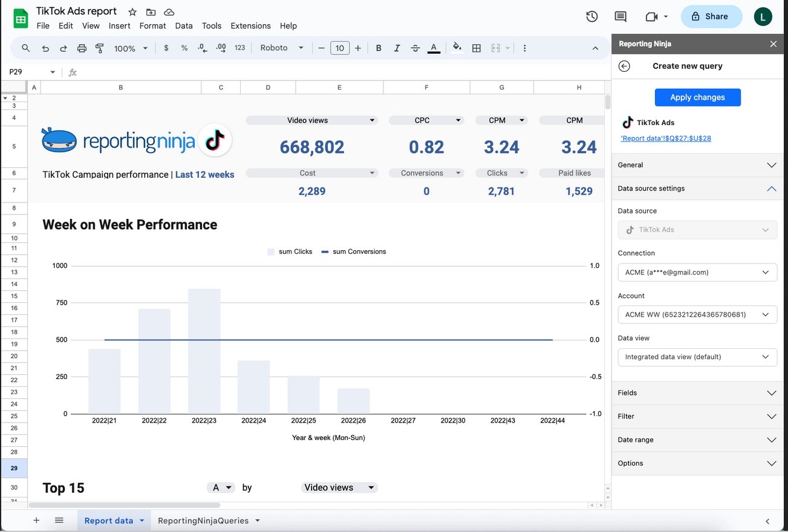Click Apply changes
This screenshot has width=788, height=532.
[x=697, y=97]
